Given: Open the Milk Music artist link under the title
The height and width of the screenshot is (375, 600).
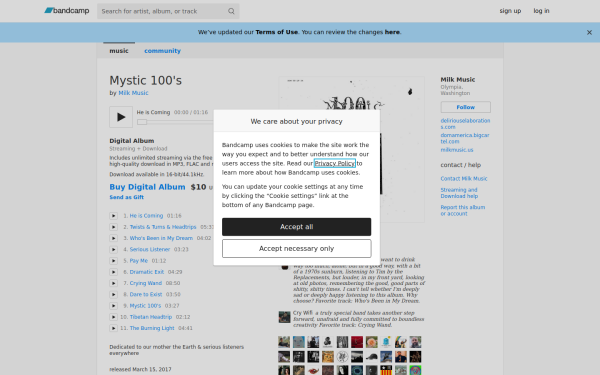Looking at the screenshot, I should pos(133,93).
